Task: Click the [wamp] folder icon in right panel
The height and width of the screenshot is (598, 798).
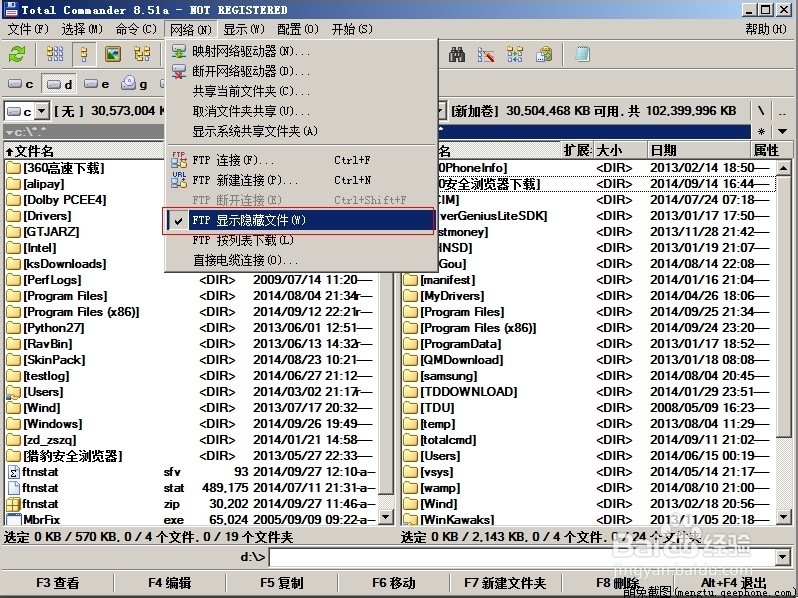Action: coord(410,488)
